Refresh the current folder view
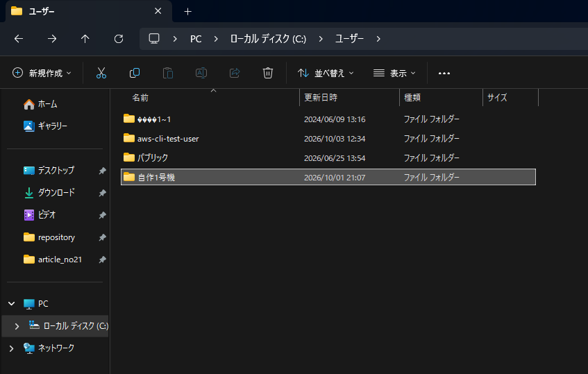Screen dimensions: 588x374 [119, 39]
